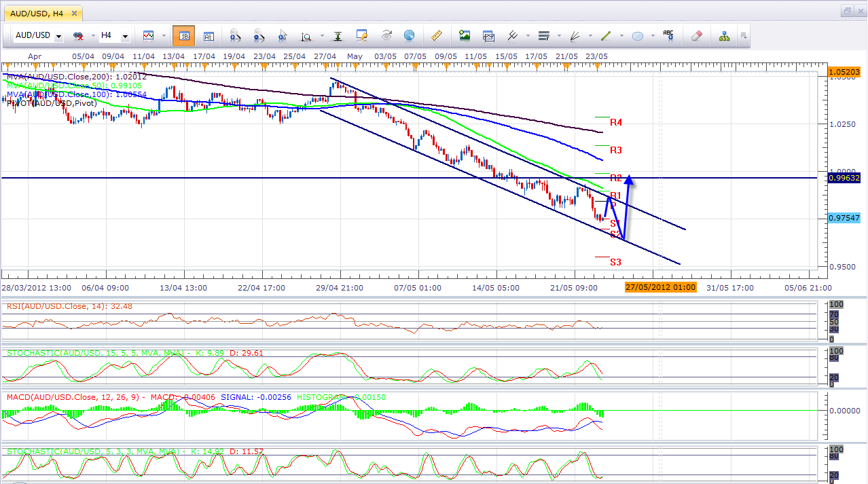The image size is (868, 484).
Task: Select the cursor zoom pointer tool
Action: pyautogui.click(x=282, y=36)
